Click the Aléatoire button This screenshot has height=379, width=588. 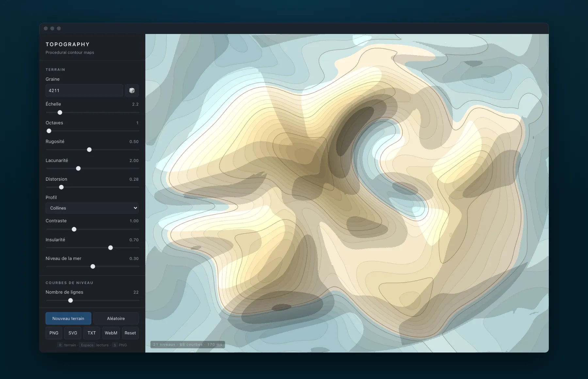(116, 319)
